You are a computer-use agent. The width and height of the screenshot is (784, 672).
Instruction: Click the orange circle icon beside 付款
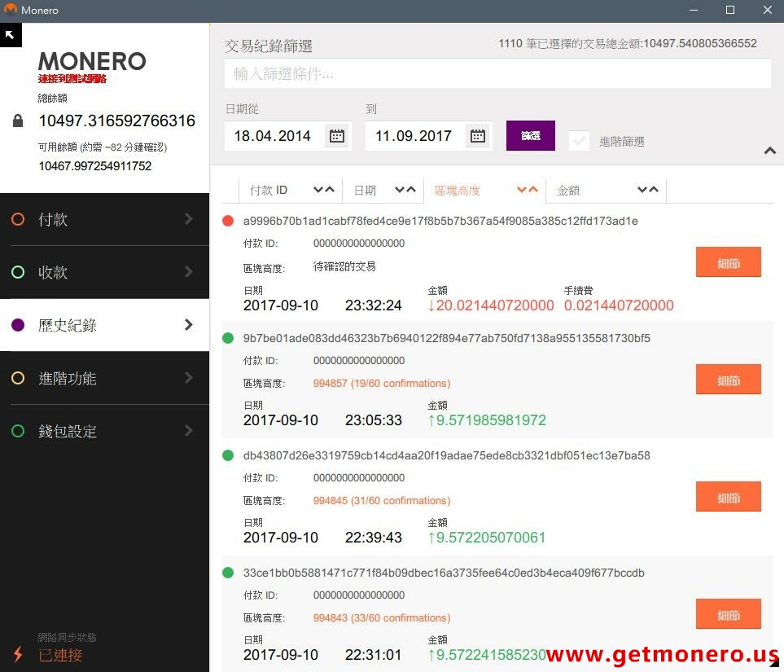click(x=18, y=219)
